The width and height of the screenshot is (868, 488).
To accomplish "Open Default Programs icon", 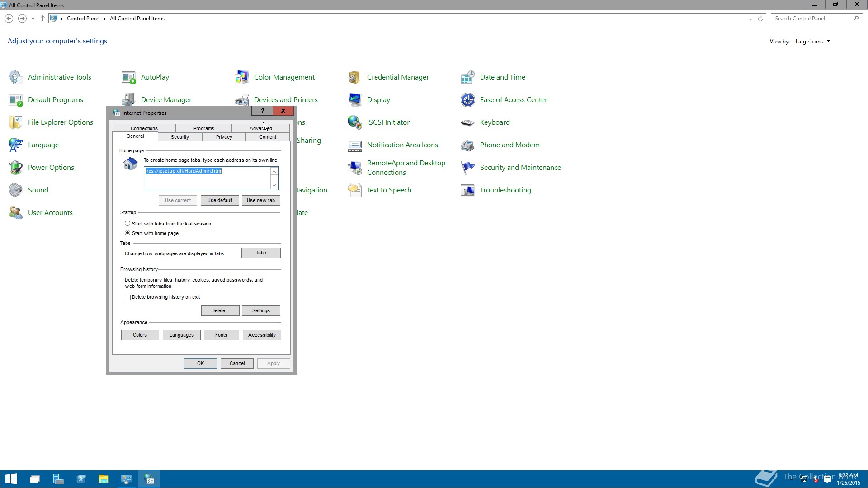I will coord(16,100).
